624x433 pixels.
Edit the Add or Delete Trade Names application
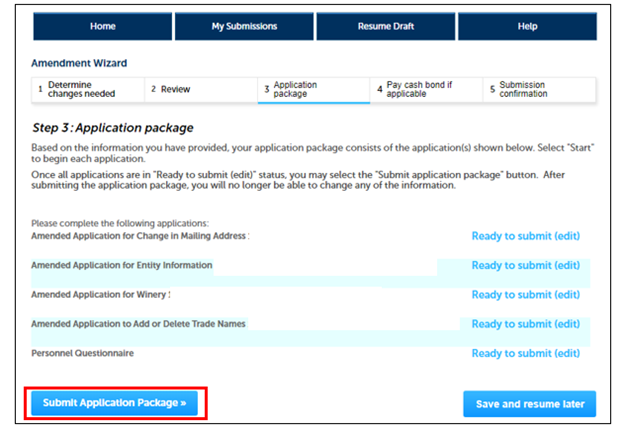coord(525,324)
